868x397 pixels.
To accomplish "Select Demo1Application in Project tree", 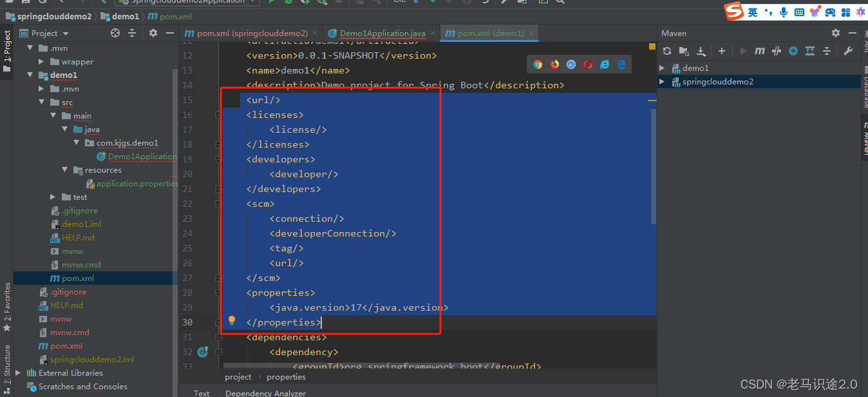I will [137, 156].
